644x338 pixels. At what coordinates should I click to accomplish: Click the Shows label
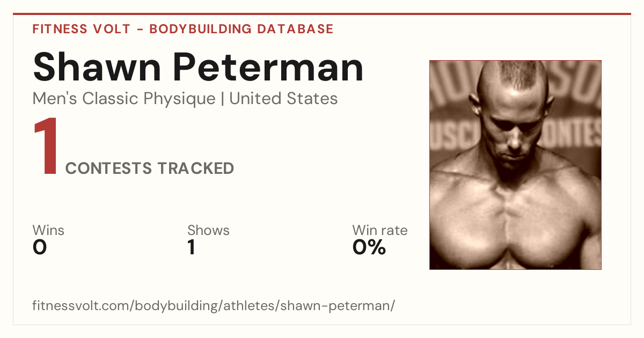208,231
